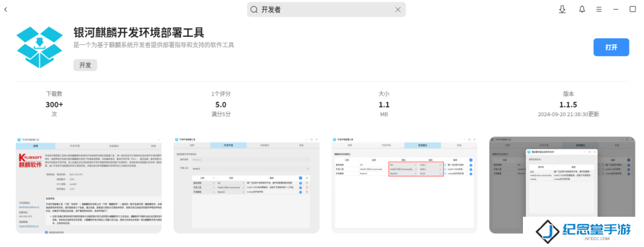644x247 pixels.
Task: Open the hamburger menu in title bar
Action: (599, 10)
